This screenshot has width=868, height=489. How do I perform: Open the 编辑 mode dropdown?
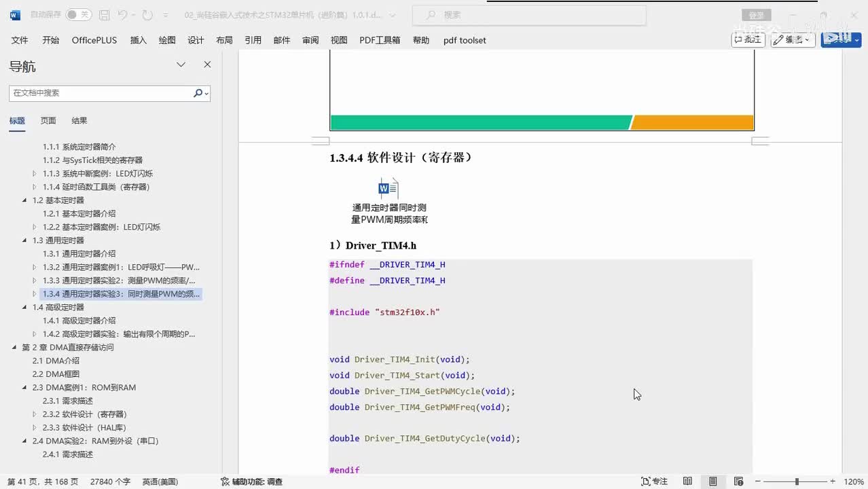[x=793, y=40]
